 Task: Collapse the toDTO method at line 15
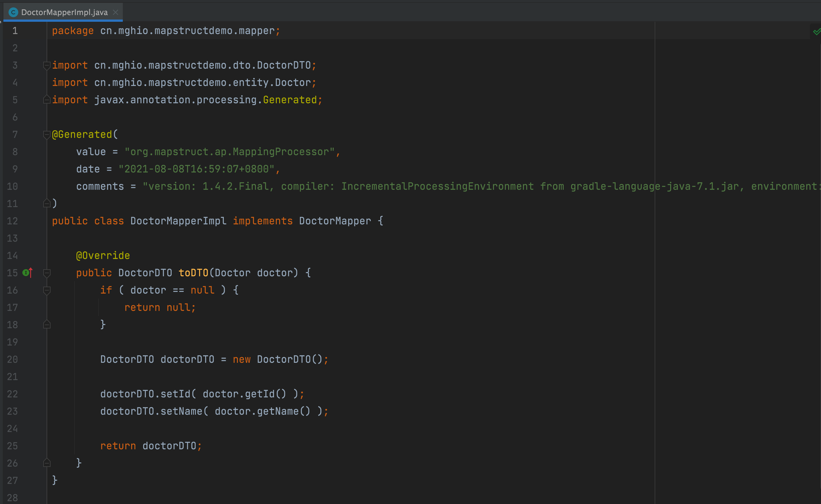pos(47,273)
